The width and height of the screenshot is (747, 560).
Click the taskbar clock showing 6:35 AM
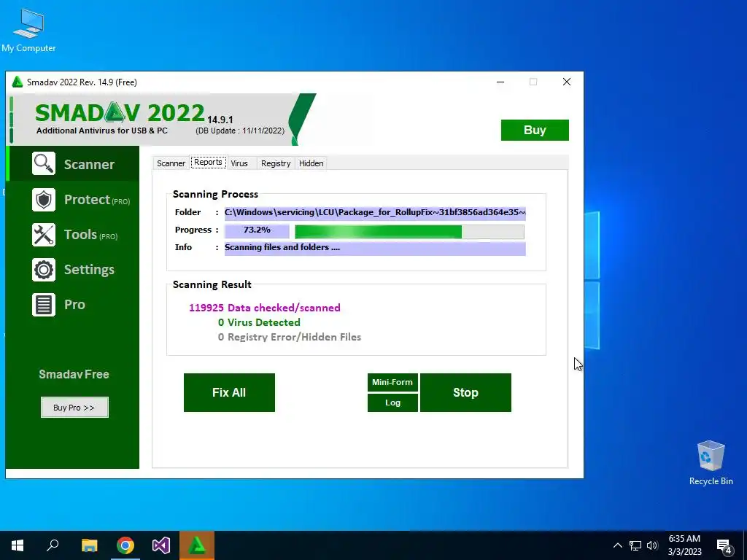point(684,545)
